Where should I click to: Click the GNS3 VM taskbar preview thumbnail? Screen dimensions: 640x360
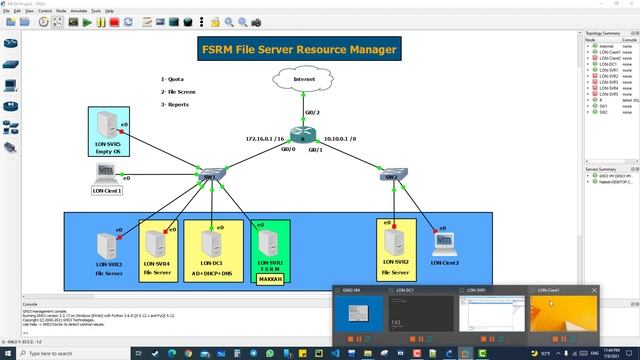(x=359, y=313)
